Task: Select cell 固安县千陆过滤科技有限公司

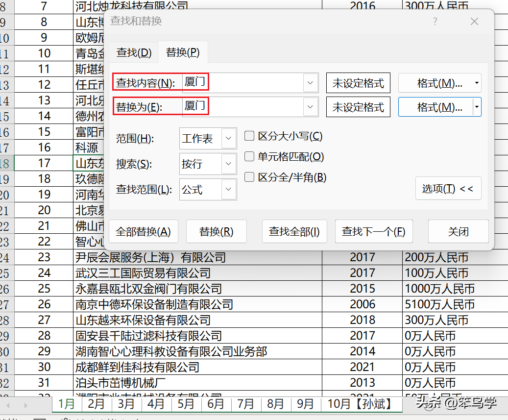Action: (x=197, y=335)
